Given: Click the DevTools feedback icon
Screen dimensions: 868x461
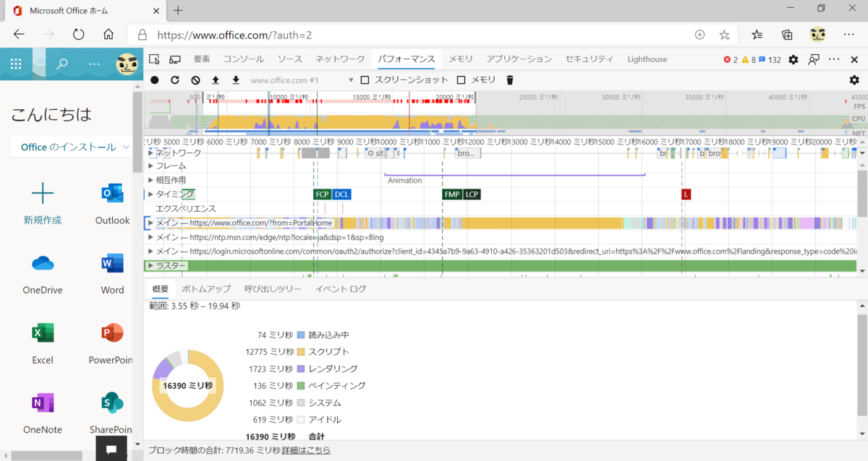Looking at the screenshot, I should pos(814,59).
